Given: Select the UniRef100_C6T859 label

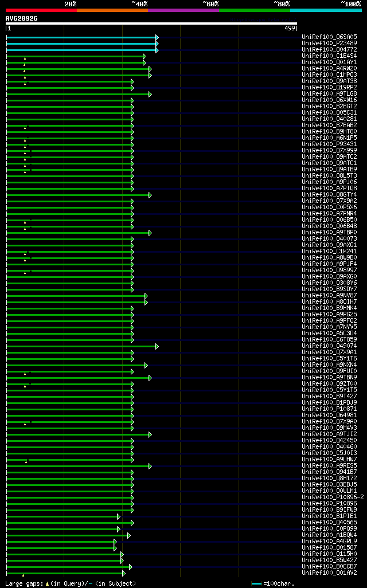Looking at the screenshot, I should [330, 339].
